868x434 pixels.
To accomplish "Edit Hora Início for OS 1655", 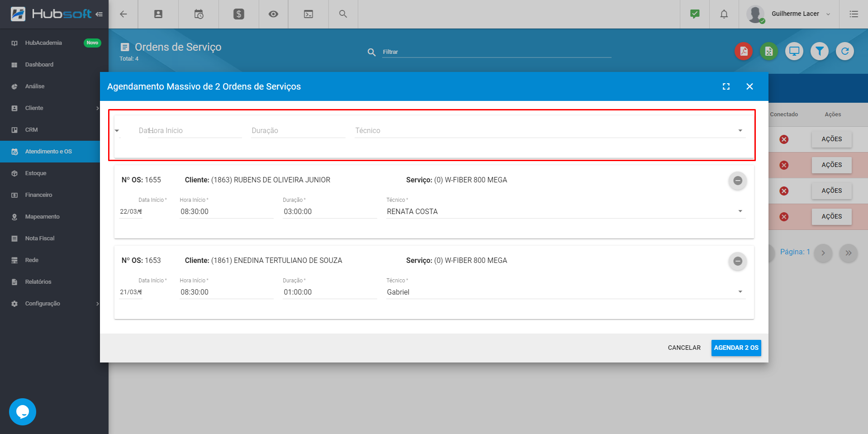I will 227,211.
